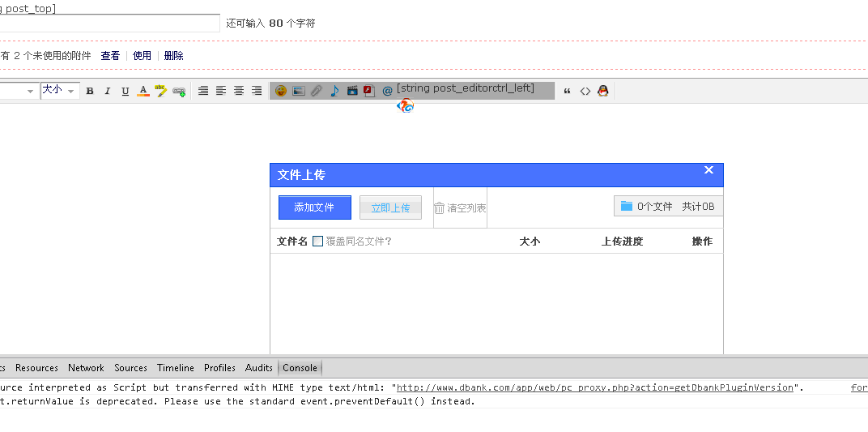Switch to the Network devtools tab
This screenshot has height=432, width=868.
click(86, 368)
